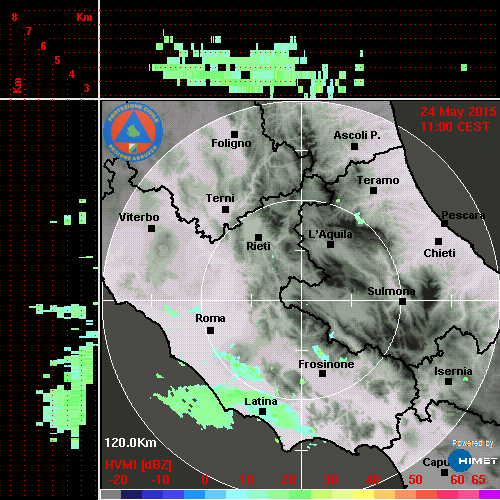Image resolution: width=500 pixels, height=500 pixels.
Task: Click the Protezione Civile Abruzzo logo
Action: (133, 132)
